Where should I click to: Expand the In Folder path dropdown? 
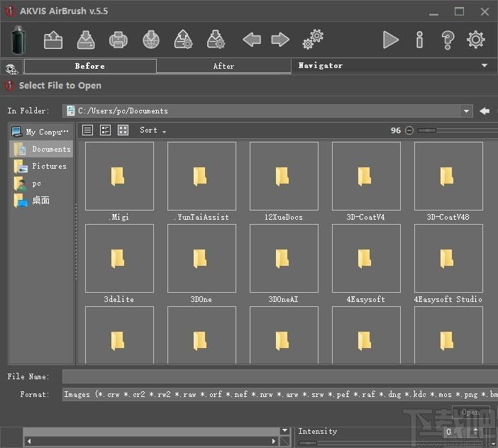[x=466, y=111]
